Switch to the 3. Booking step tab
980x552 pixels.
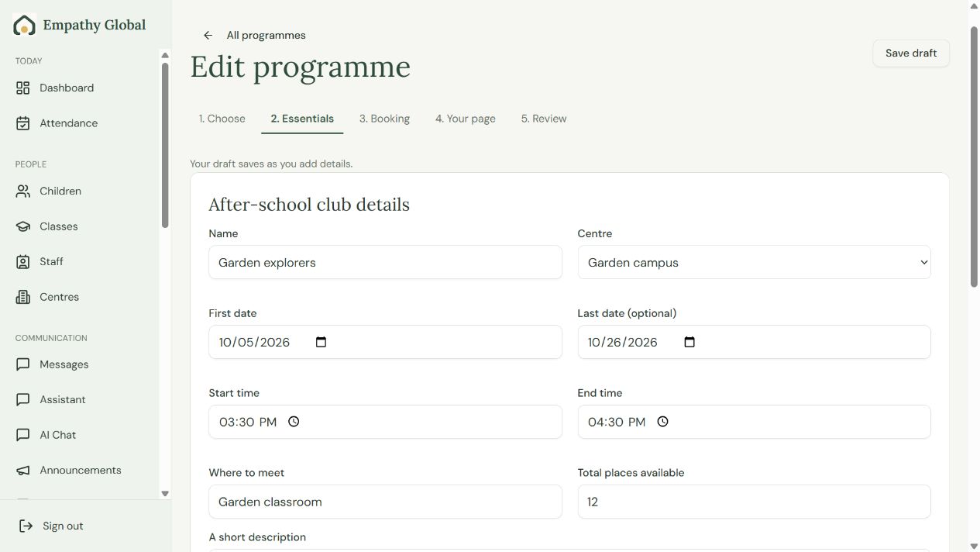point(384,119)
